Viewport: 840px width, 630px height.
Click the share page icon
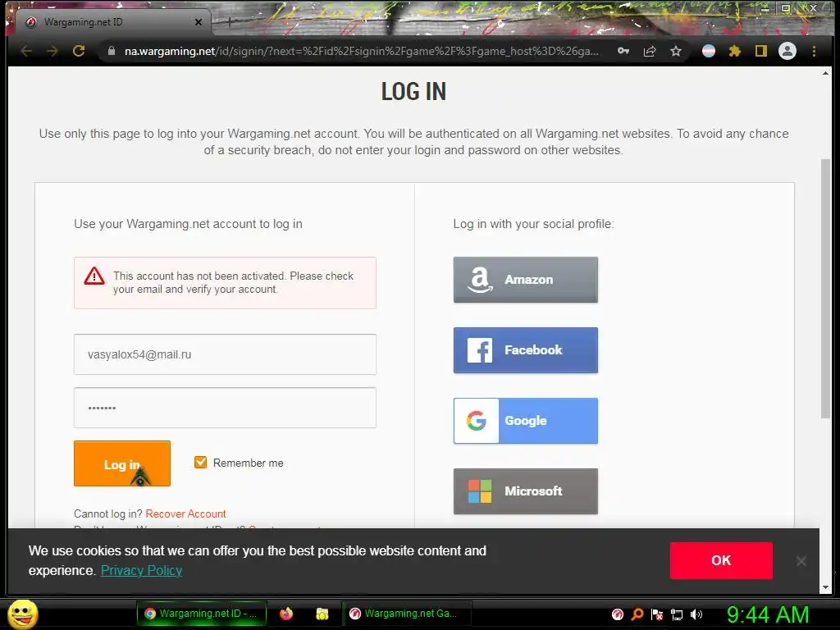[650, 51]
